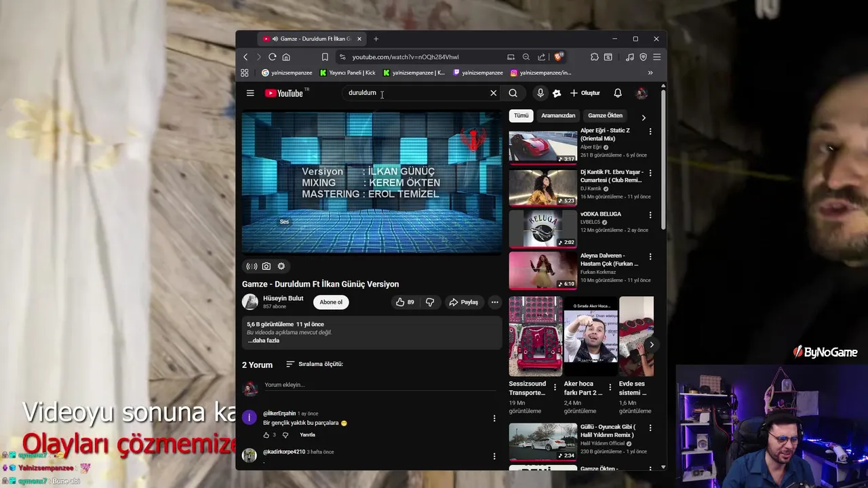This screenshot has width=868, height=488.
Task: Open the Instagram yalnizsempanzee bookmark
Action: [540, 73]
